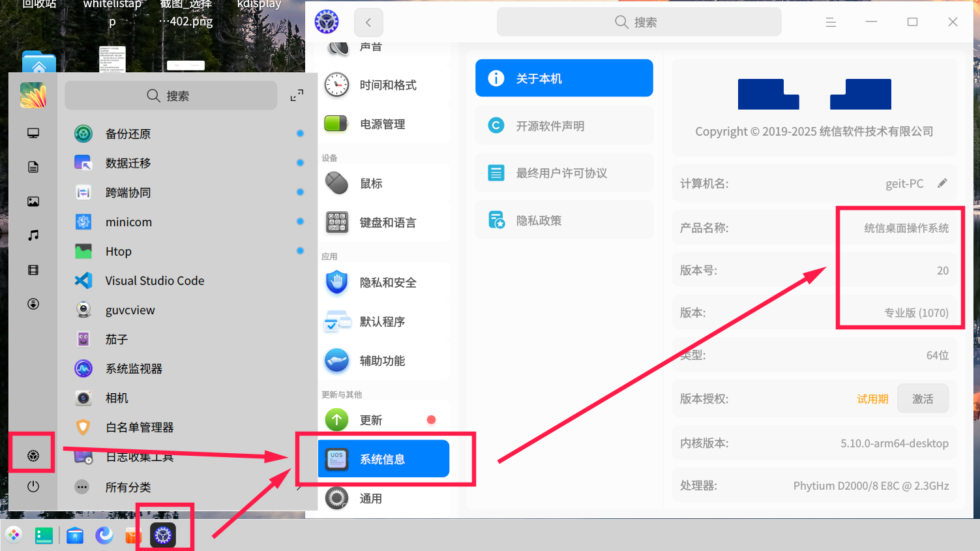Toggle launcher fullscreen mode arrow
This screenshot has height=551, width=980.
(x=297, y=95)
